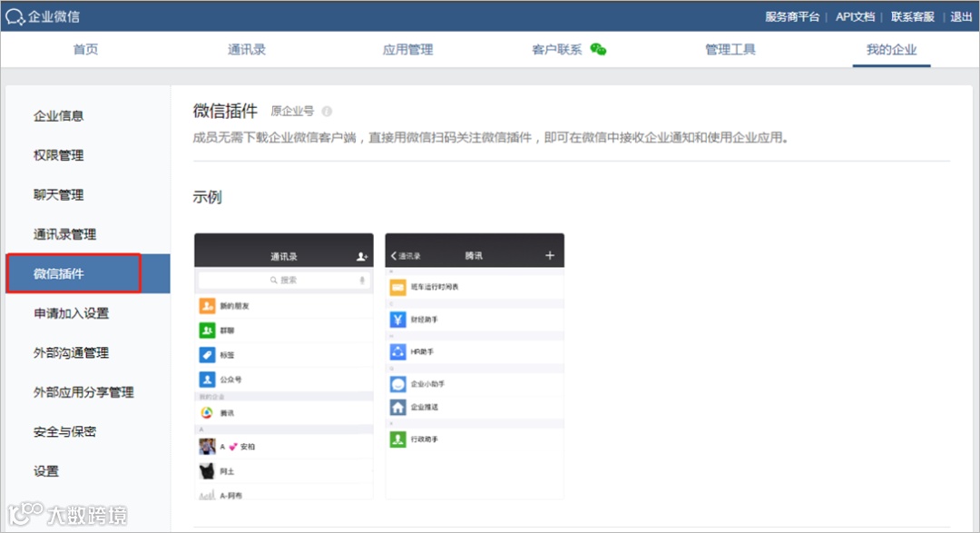
Task: Click the microphone icon in example search bar
Action: [x=362, y=281]
